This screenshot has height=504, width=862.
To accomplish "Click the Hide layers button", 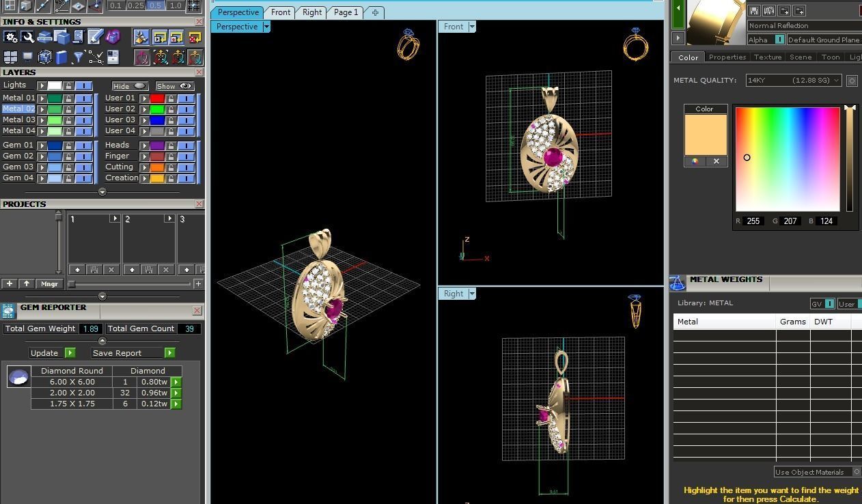I will tap(130, 86).
